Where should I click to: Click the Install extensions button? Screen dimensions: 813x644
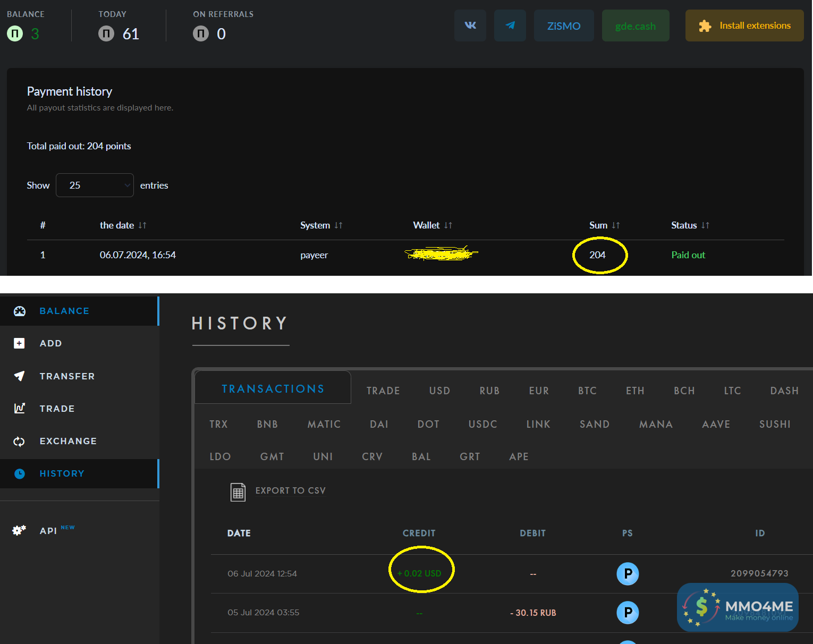[744, 26]
